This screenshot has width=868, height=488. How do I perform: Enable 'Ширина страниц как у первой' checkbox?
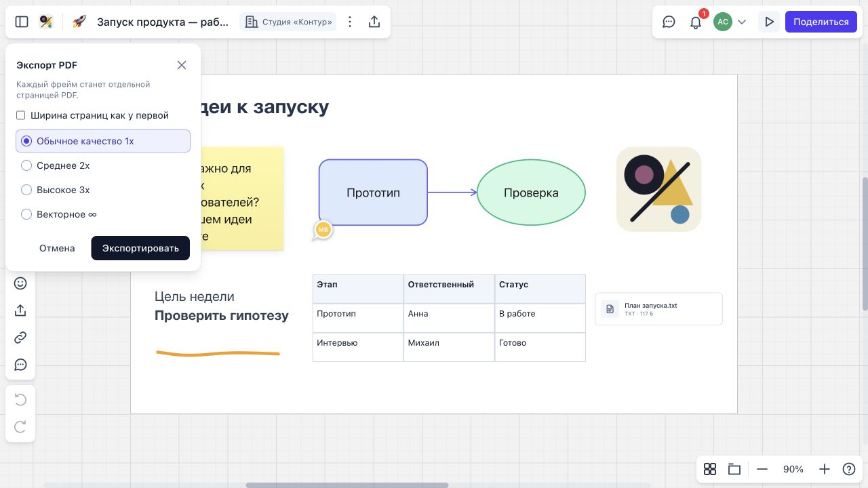pyautogui.click(x=21, y=115)
